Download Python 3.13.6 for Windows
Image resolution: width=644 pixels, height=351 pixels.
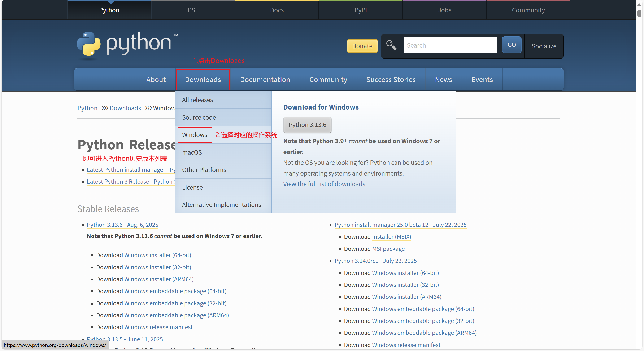point(307,125)
